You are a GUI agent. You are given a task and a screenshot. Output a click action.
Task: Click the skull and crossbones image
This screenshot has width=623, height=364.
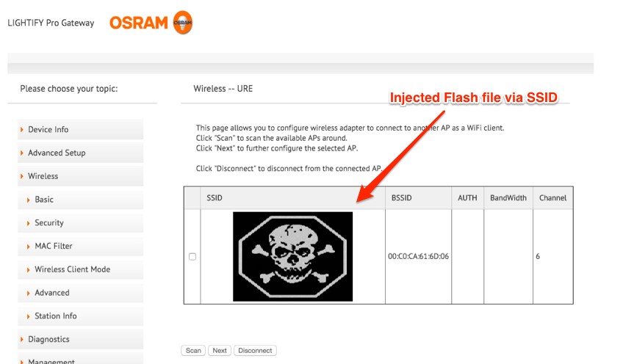292,256
